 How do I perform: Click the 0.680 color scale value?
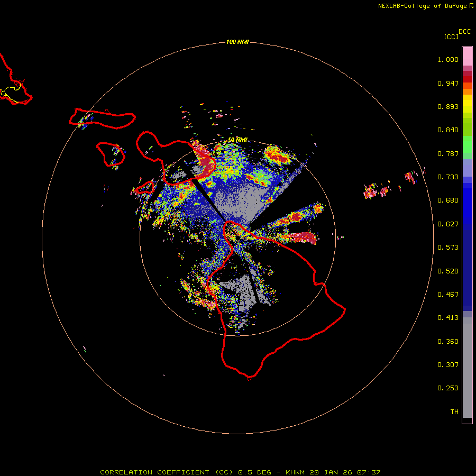click(x=448, y=200)
